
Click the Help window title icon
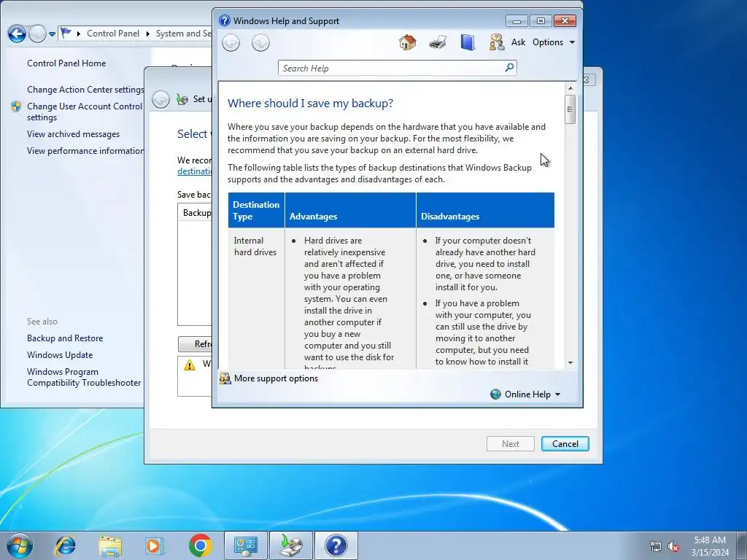(225, 21)
